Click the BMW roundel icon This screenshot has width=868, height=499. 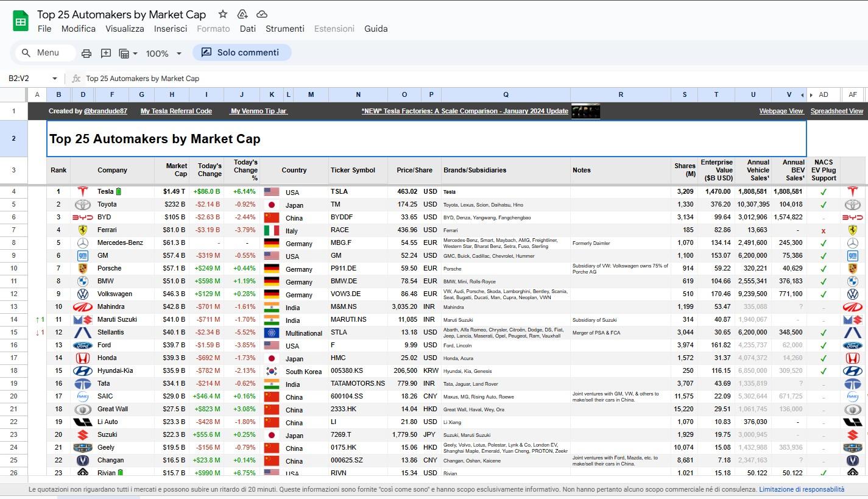(x=82, y=281)
